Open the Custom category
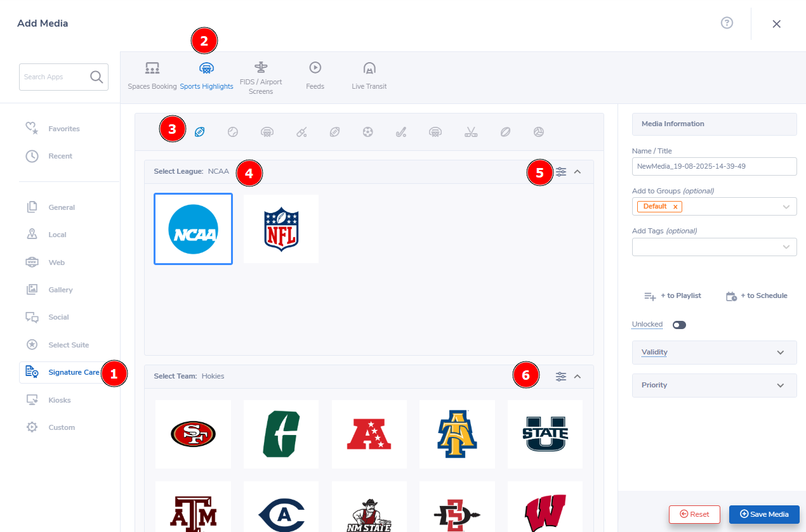This screenshot has width=806, height=532. 51,427
